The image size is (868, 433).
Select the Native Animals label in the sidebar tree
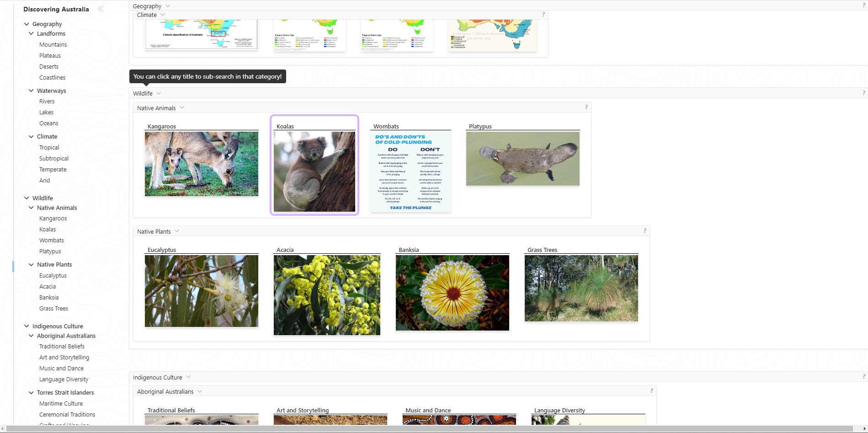click(x=57, y=208)
